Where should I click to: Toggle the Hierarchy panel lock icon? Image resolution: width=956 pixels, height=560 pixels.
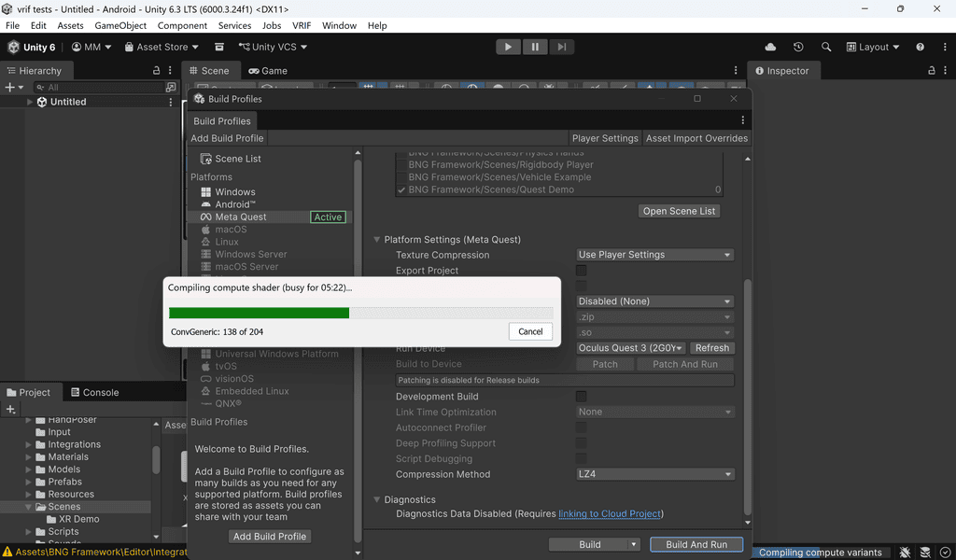156,71
